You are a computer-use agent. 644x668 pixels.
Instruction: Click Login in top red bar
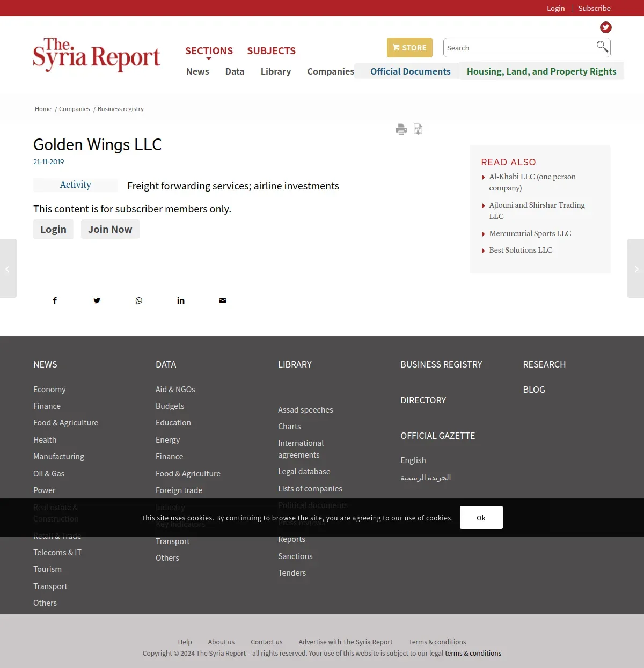click(x=555, y=8)
